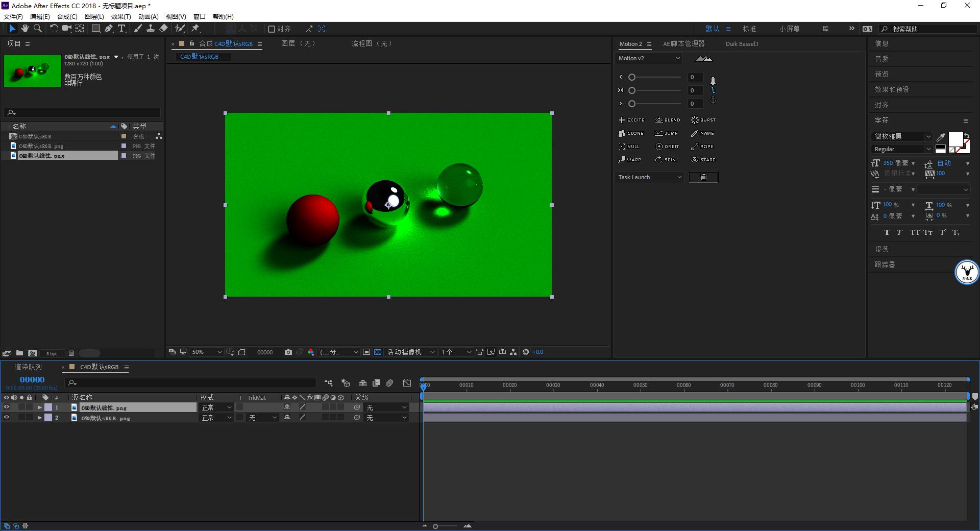This screenshot has height=531, width=980.
Task: Select the Hand tool in toolbar
Action: click(x=24, y=29)
